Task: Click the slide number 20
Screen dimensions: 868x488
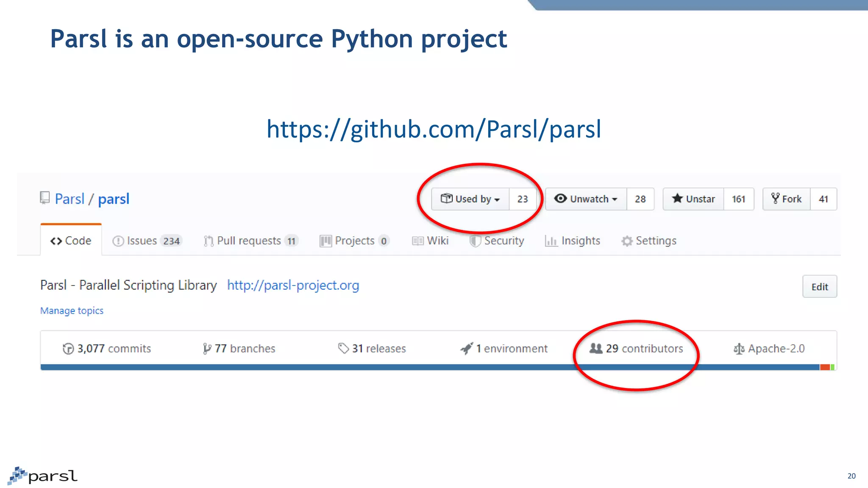Action: point(851,476)
